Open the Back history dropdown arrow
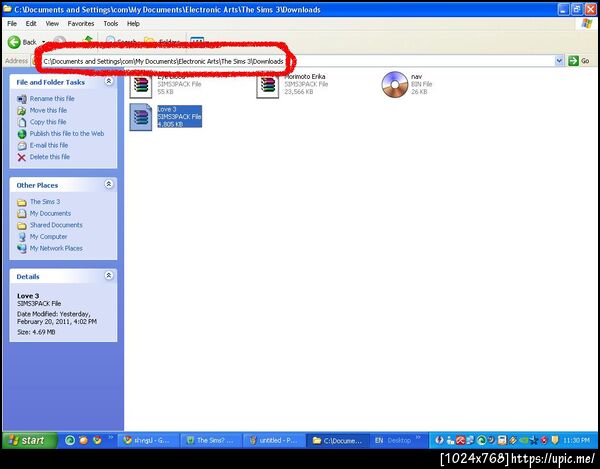Image resolution: width=600 pixels, height=469 pixels. [x=43, y=42]
